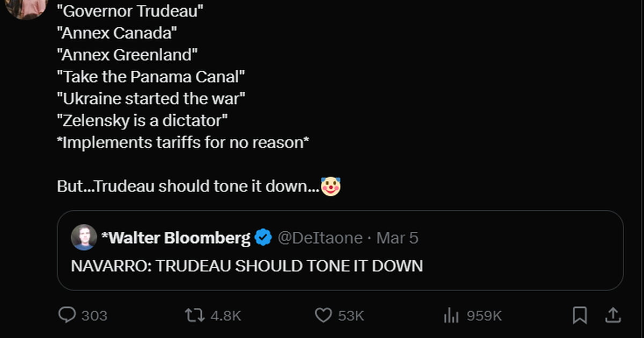This screenshot has height=338, width=644.
Task: Like this tweet
Action: coord(323,315)
